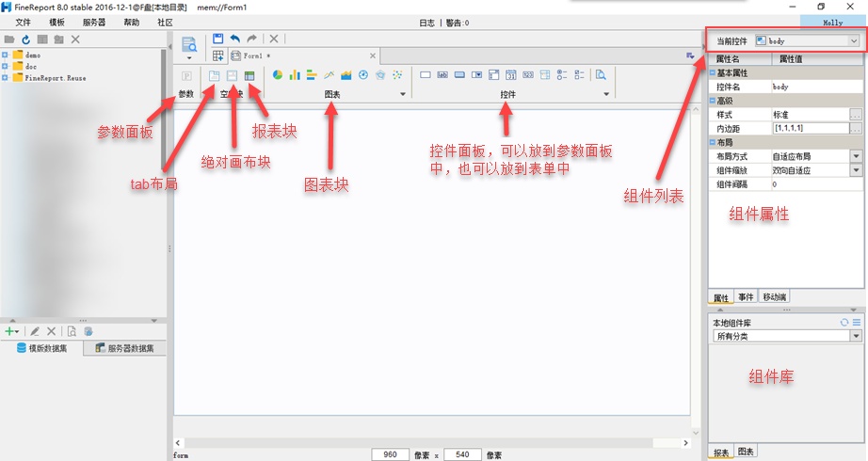The width and height of the screenshot is (868, 461).
Task: Open the 帮助 menu
Action: click(131, 23)
